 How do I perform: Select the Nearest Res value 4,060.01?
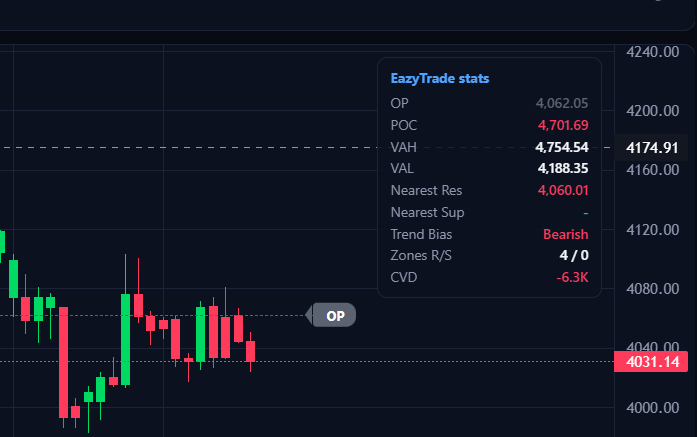tap(563, 190)
